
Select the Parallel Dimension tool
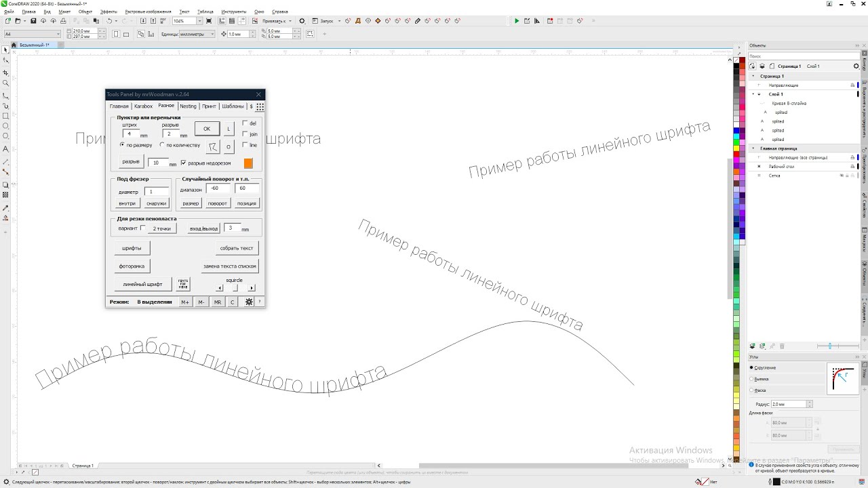5,162
